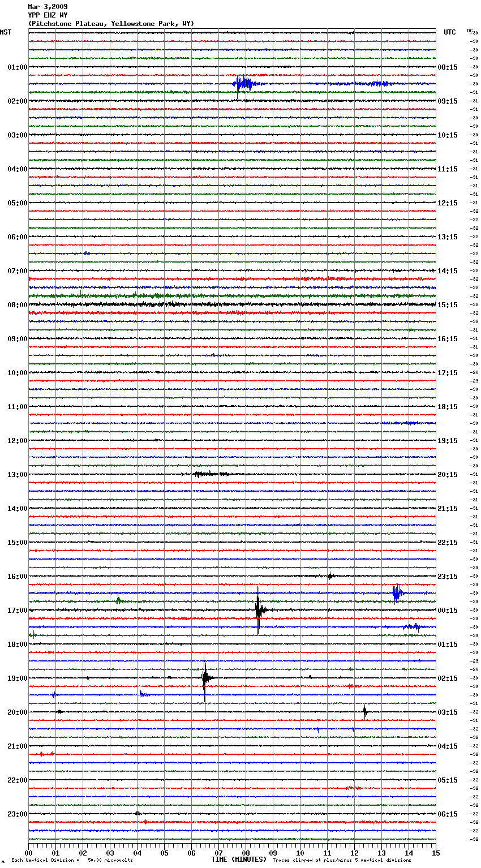
Task: Select minute 10 on the bottom axis
Action: 300,853
